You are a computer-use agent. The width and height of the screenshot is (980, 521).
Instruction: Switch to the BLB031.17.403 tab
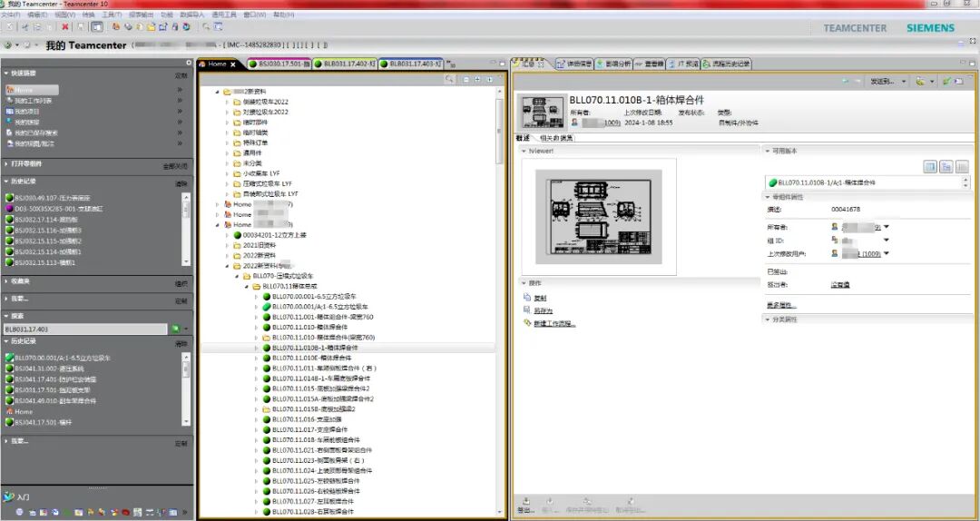tap(411, 64)
